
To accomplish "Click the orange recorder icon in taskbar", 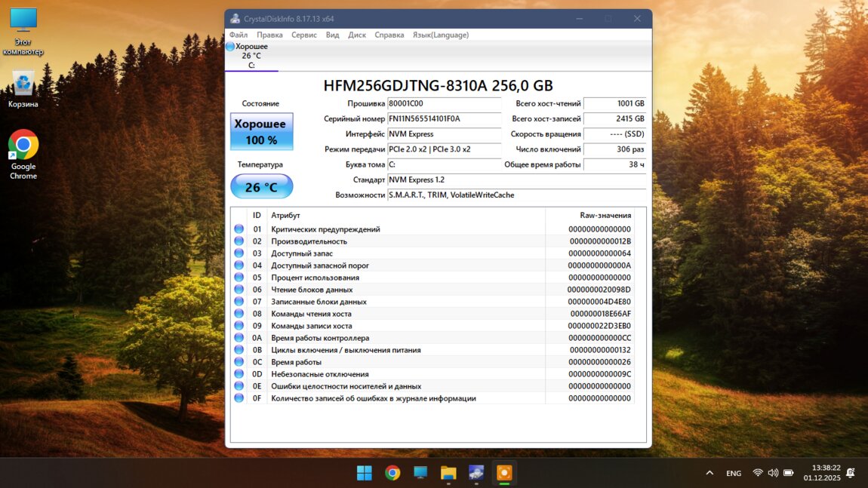I will (x=504, y=473).
